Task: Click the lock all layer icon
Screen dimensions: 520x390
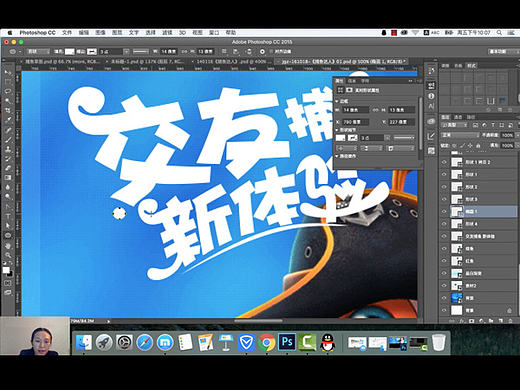Action: click(x=478, y=146)
